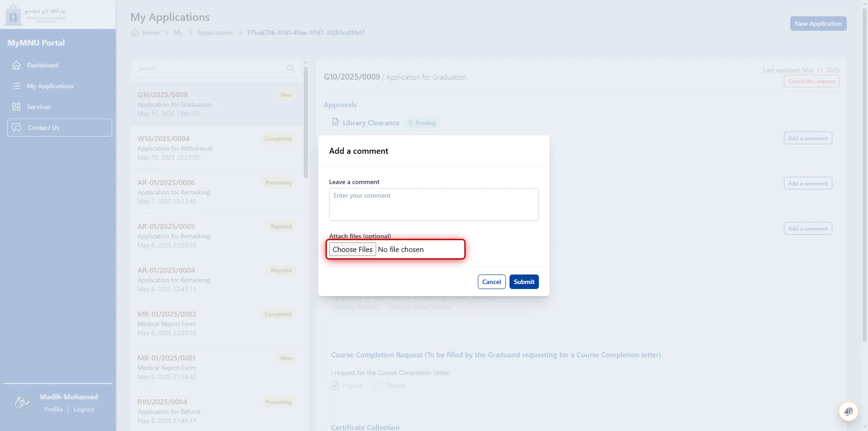Open the Applications breadcrumb link
The image size is (868, 431).
215,33
